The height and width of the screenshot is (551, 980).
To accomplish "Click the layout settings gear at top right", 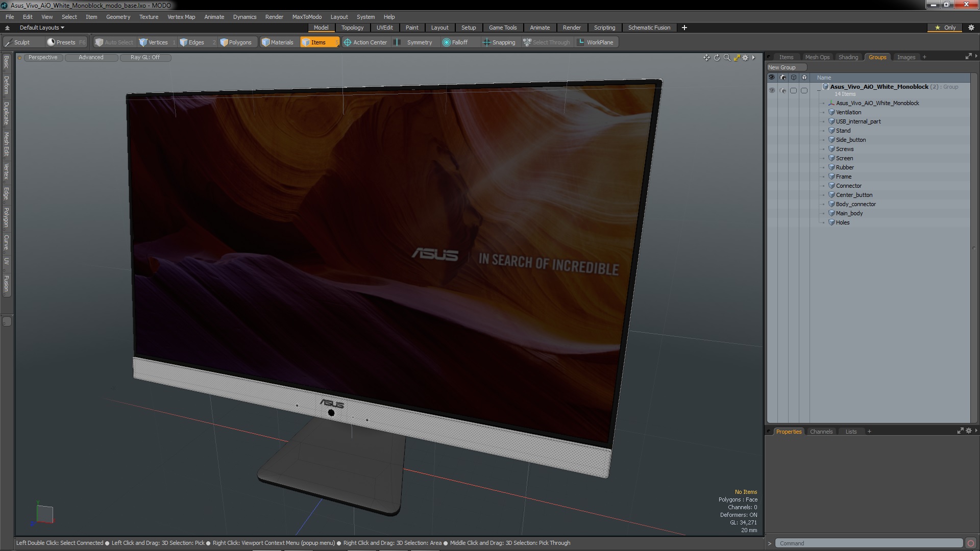I will click(x=971, y=28).
